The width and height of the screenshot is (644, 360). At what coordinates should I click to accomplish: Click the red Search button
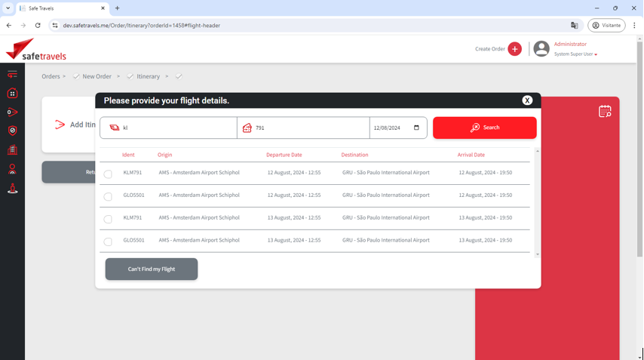484,128
